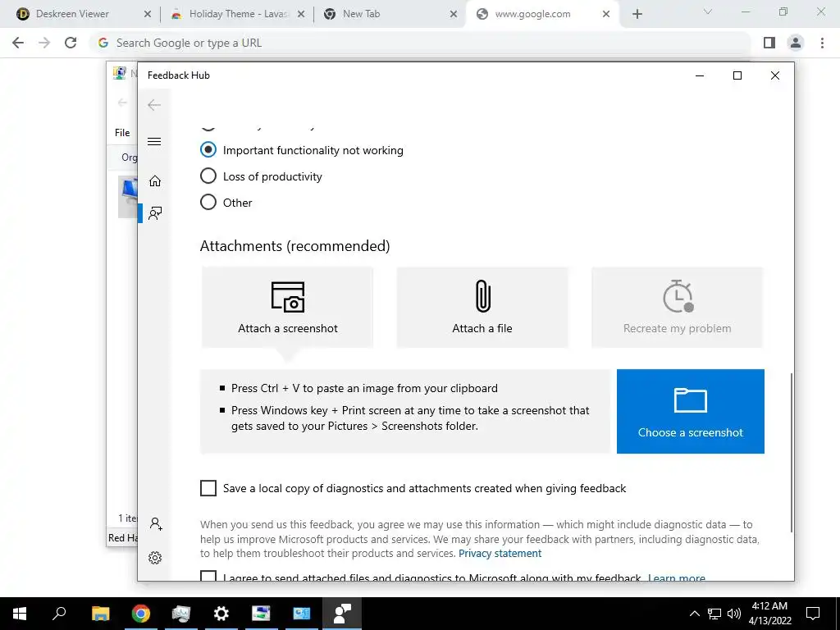Image resolution: width=840 pixels, height=630 pixels.
Task: Open the Learn more link
Action: click(x=677, y=577)
